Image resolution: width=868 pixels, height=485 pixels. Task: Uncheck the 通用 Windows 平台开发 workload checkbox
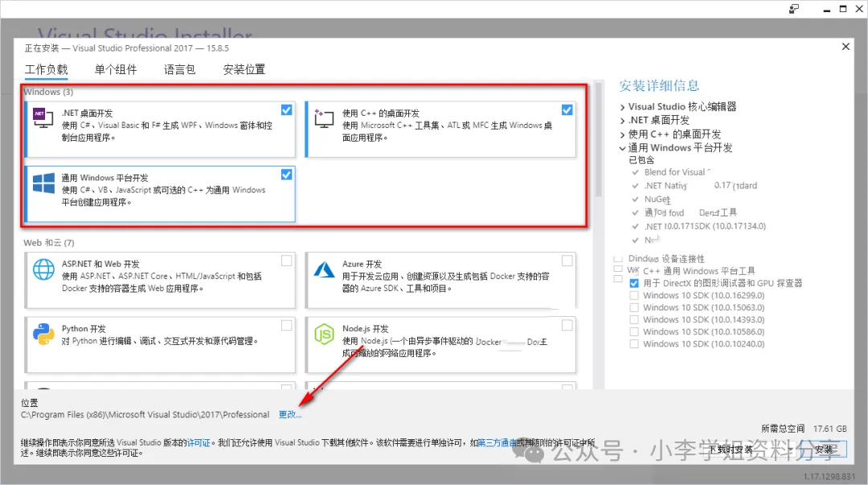coord(286,175)
